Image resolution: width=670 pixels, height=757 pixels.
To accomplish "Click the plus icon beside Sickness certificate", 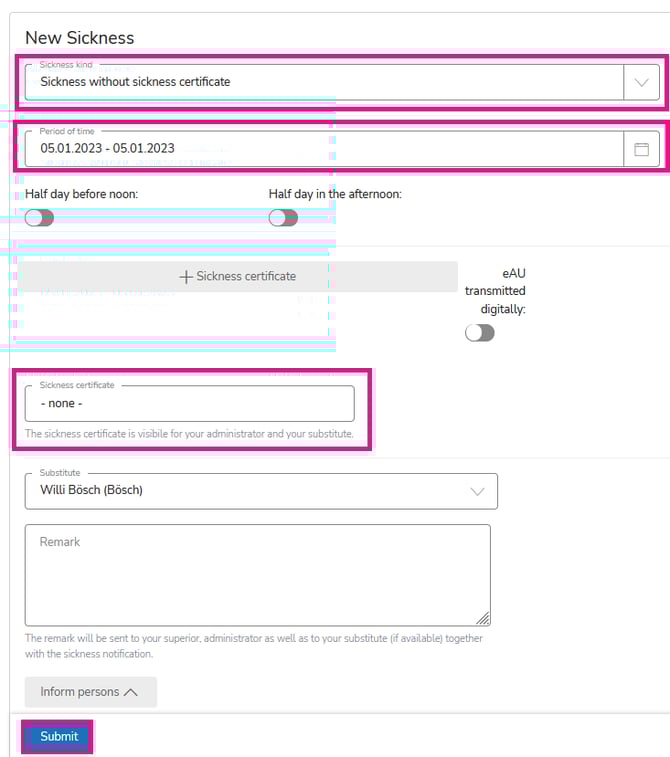I will pyautogui.click(x=185, y=277).
